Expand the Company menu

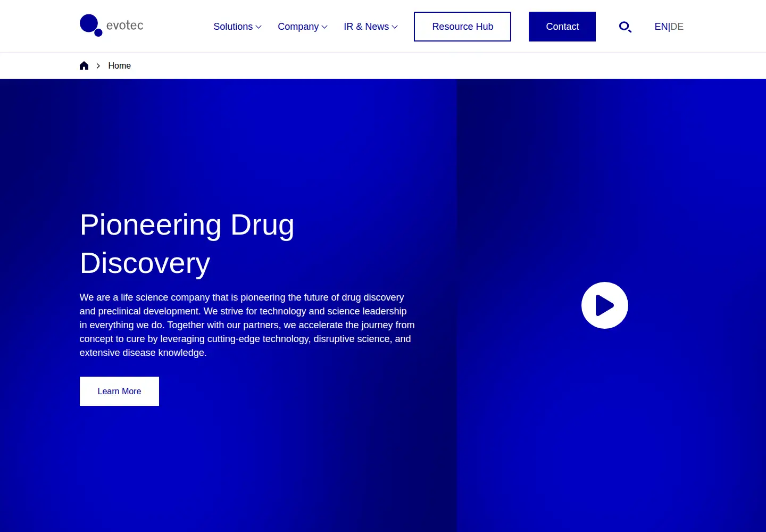pyautogui.click(x=303, y=27)
